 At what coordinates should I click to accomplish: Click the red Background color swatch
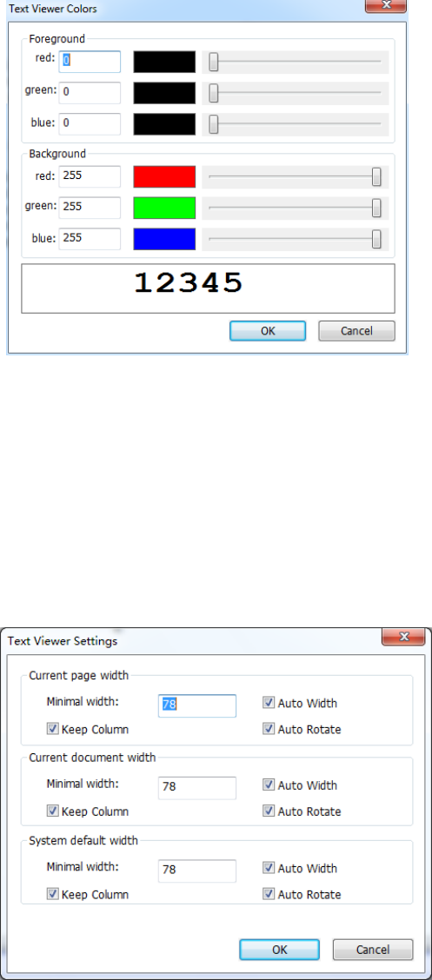(164, 177)
